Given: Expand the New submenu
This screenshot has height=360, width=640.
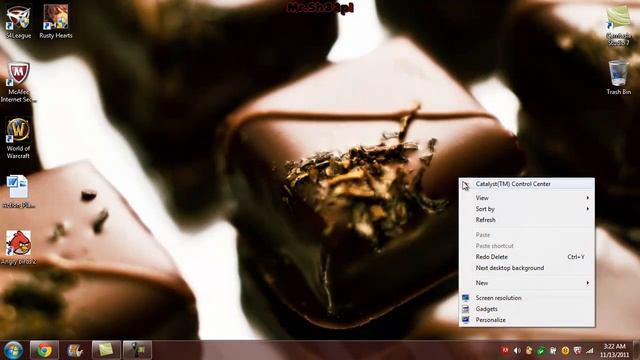Looking at the screenshot, I should 527,282.
